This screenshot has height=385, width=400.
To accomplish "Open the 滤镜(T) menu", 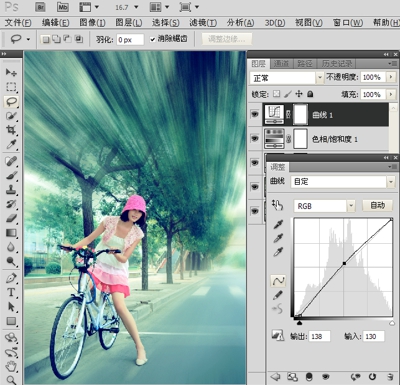I will (x=203, y=23).
